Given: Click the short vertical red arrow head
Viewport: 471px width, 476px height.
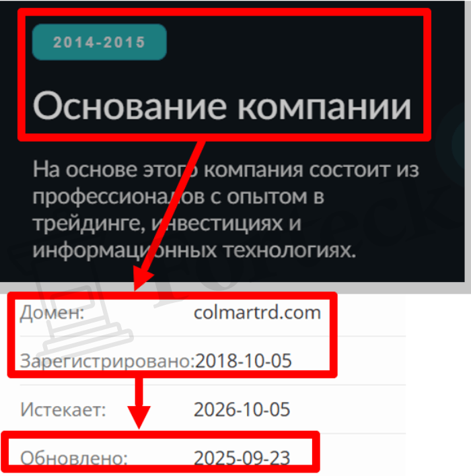Looking at the screenshot, I should tap(139, 417).
